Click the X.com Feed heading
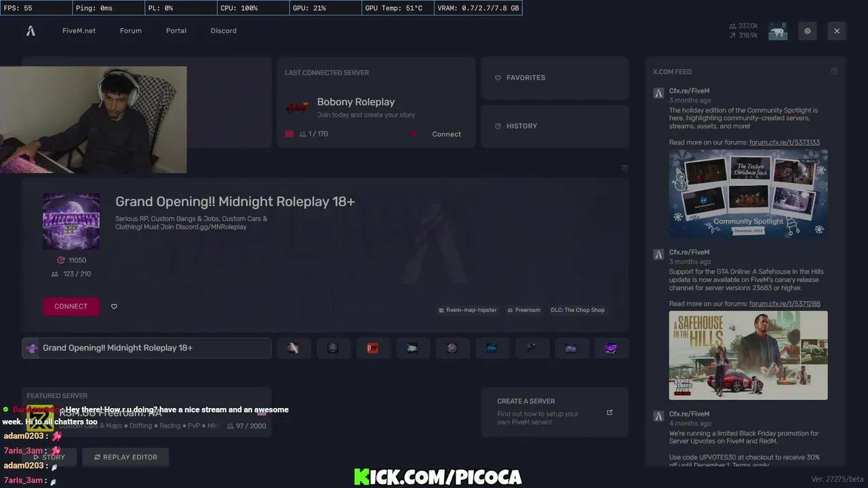The height and width of the screenshot is (488, 868). pyautogui.click(x=672, y=72)
